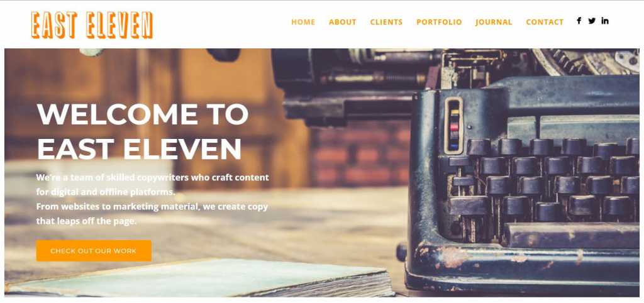
Task: Open the Twitter bird icon
Action: coord(591,21)
